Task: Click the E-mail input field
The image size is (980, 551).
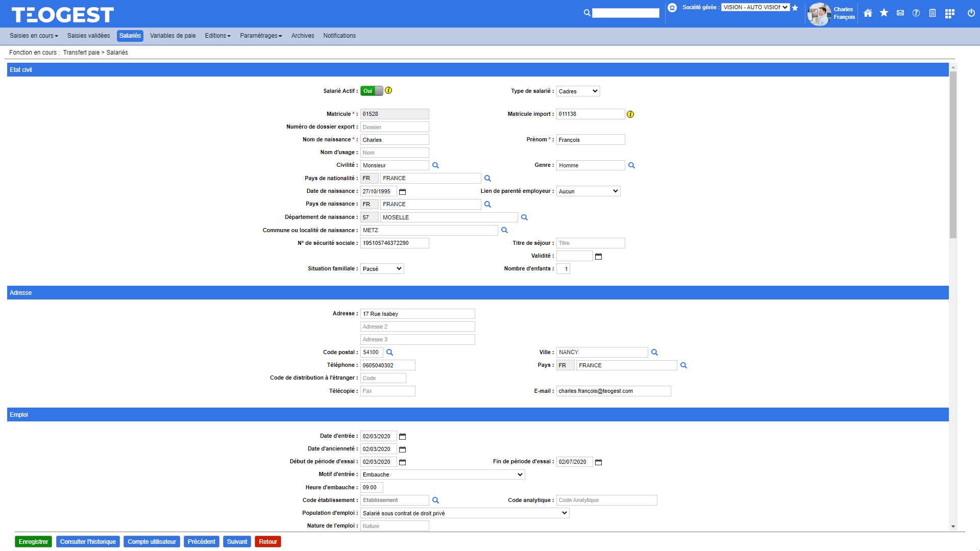Action: (x=613, y=391)
